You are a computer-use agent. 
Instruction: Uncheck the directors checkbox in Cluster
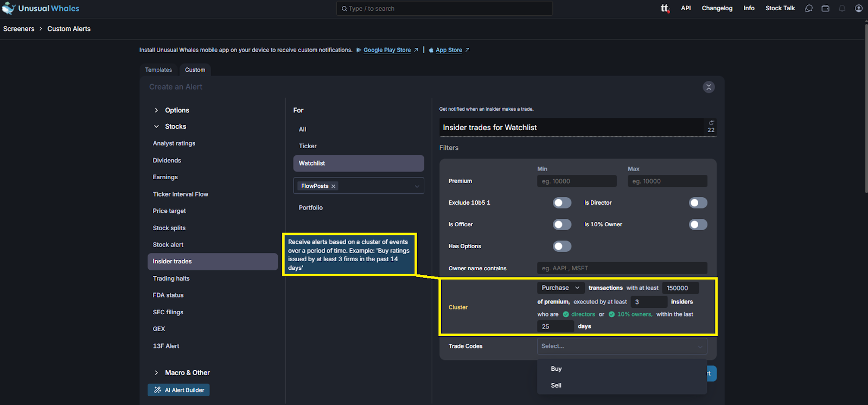pyautogui.click(x=566, y=314)
